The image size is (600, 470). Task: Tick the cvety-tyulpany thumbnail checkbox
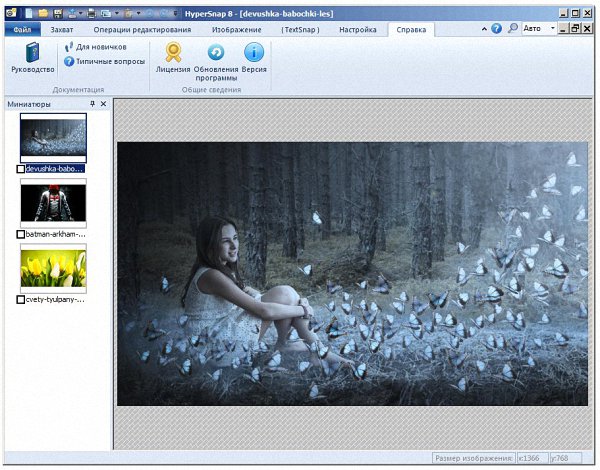(21, 299)
